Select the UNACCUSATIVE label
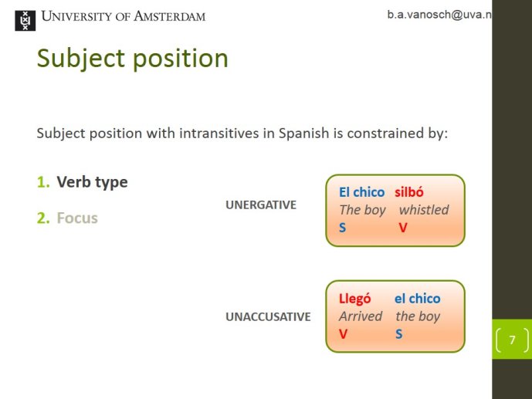The image size is (532, 399). (268, 316)
